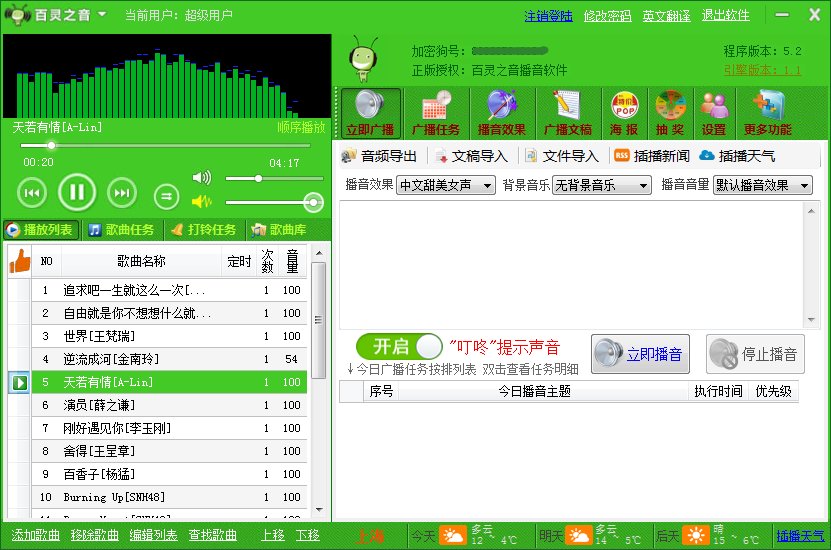Image resolution: width=831 pixels, height=550 pixels.
Task: Open the 海报 POP tool
Action: (x=624, y=113)
